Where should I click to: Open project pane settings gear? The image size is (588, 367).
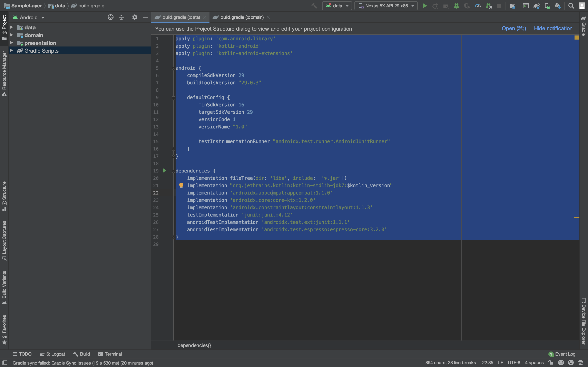pos(135,17)
